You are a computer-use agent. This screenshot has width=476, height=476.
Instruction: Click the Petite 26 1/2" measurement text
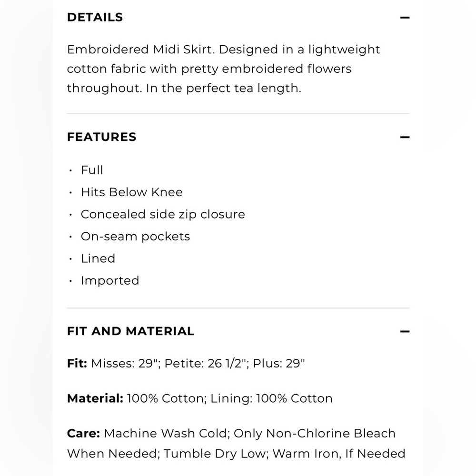tap(205, 363)
